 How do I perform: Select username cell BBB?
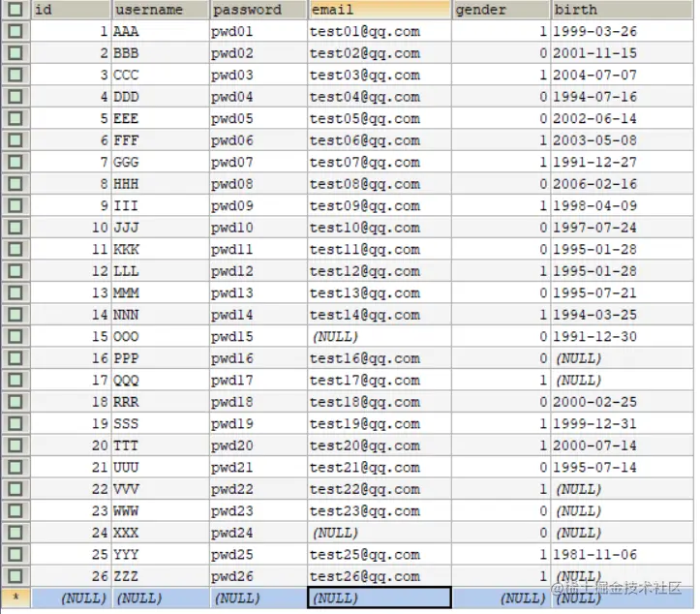161,53
